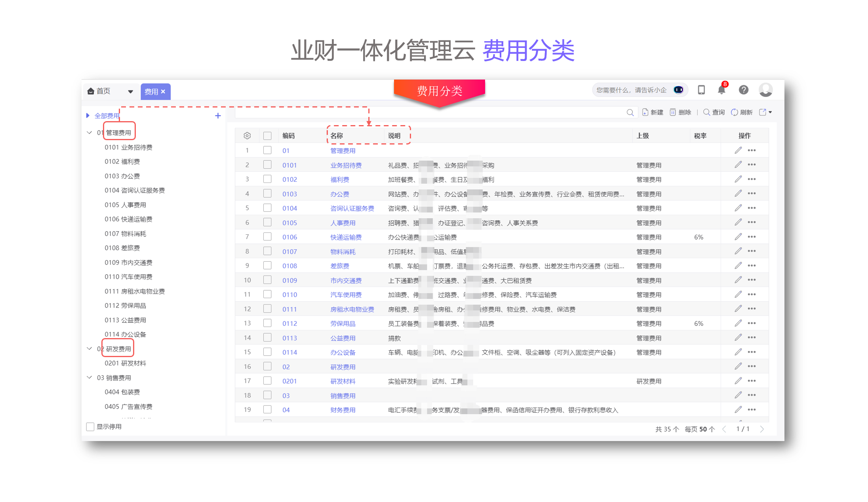Open the help question mark icon
The width and height of the screenshot is (868, 502).
tap(743, 90)
